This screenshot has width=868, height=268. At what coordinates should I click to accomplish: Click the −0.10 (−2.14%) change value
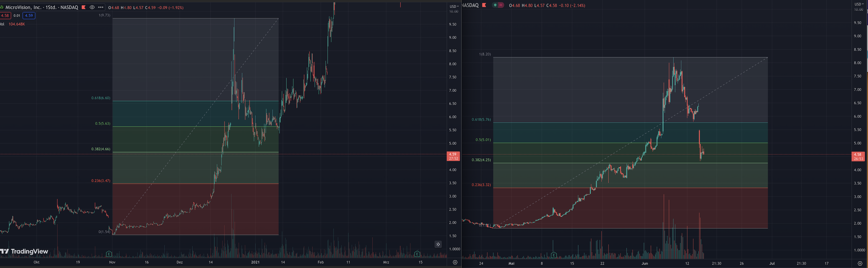pos(572,5)
